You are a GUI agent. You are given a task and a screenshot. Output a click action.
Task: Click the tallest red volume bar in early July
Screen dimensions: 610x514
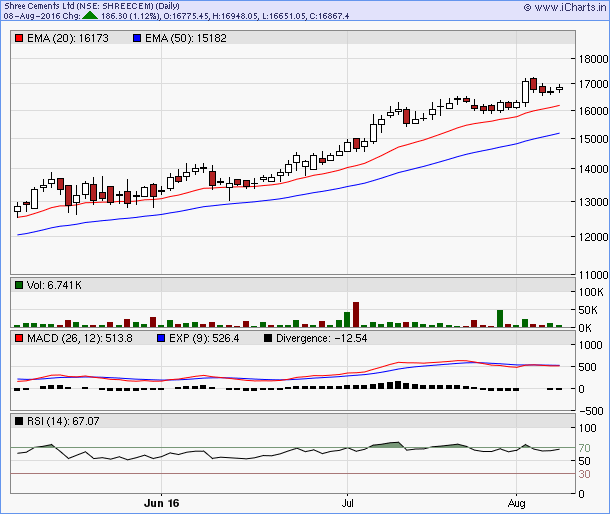[x=356, y=314]
